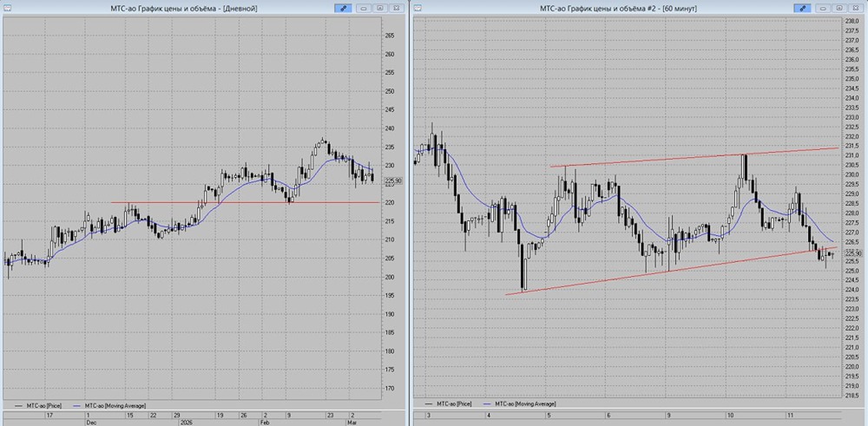Select the upper red trend line on the 60-minute chart

click(x=694, y=157)
